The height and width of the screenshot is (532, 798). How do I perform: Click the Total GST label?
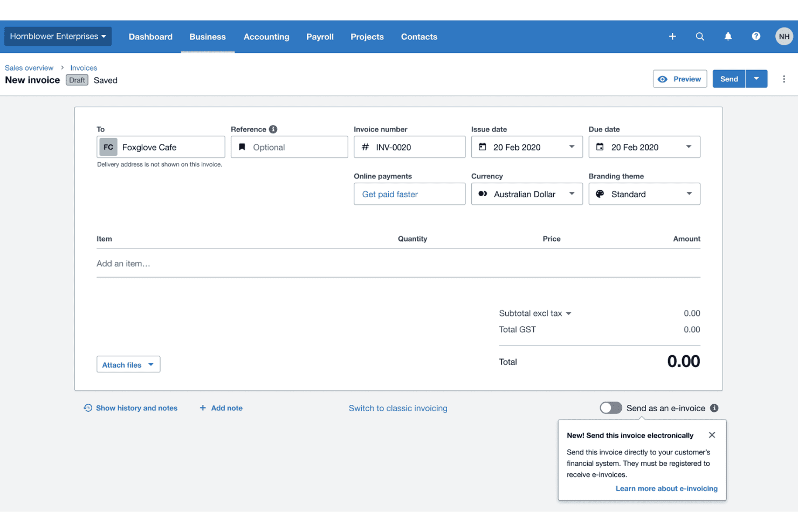[x=517, y=329]
